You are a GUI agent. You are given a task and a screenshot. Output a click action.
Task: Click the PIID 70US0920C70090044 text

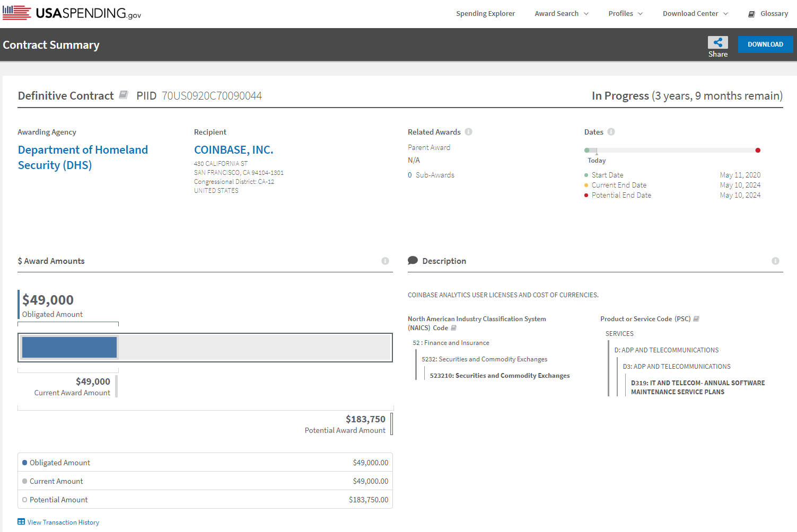tap(199, 96)
